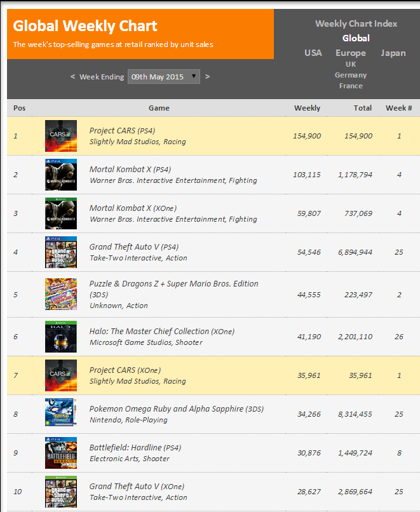Image resolution: width=420 pixels, height=512 pixels.
Task: Open the Japan weekly chart
Action: (393, 53)
